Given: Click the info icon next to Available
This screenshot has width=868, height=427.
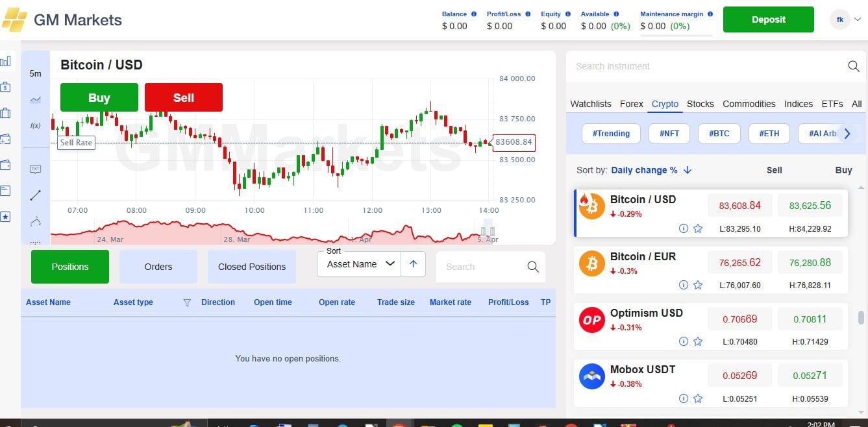Looking at the screenshot, I should (x=616, y=14).
